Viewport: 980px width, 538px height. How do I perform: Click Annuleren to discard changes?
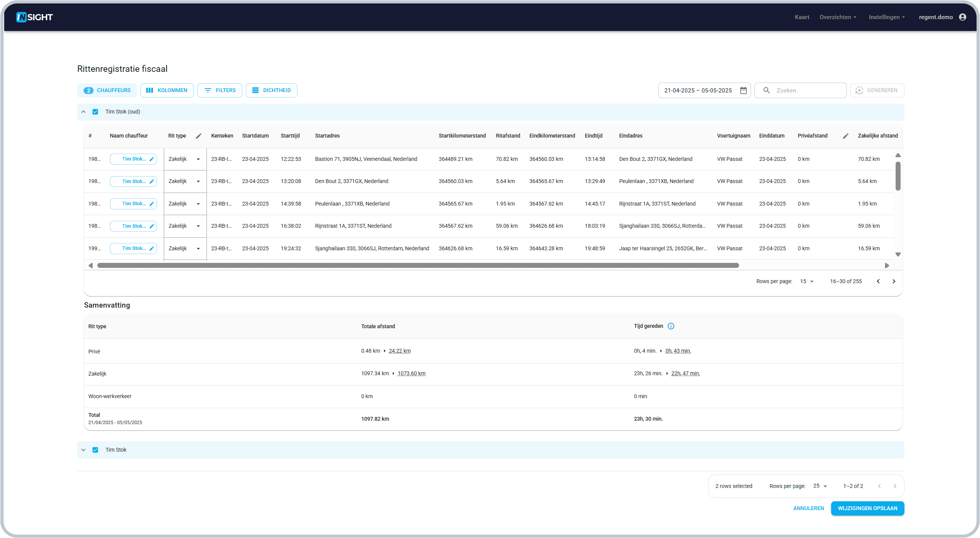(809, 509)
